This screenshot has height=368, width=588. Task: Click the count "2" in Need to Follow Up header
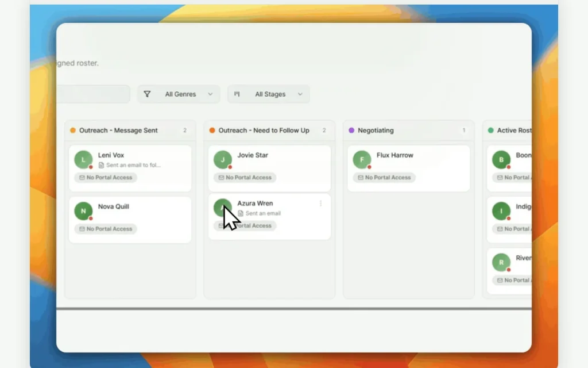point(324,131)
